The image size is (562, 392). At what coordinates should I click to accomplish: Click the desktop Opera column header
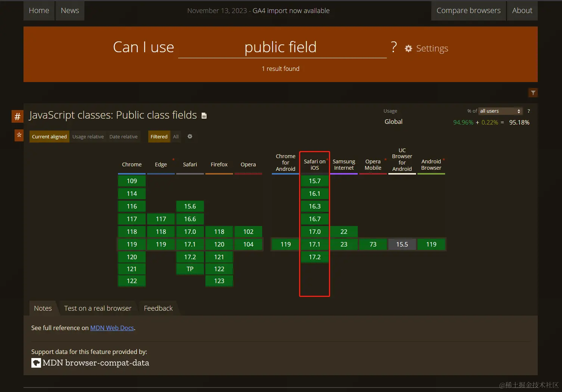[248, 164]
